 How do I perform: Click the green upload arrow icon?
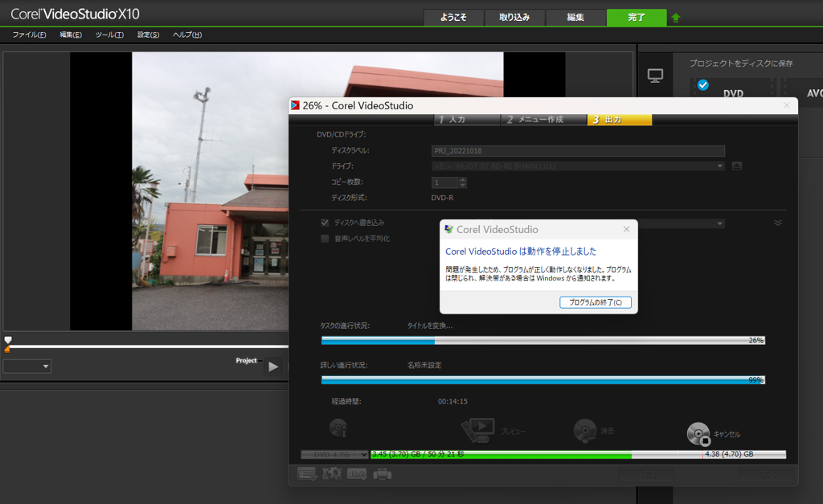(x=676, y=18)
